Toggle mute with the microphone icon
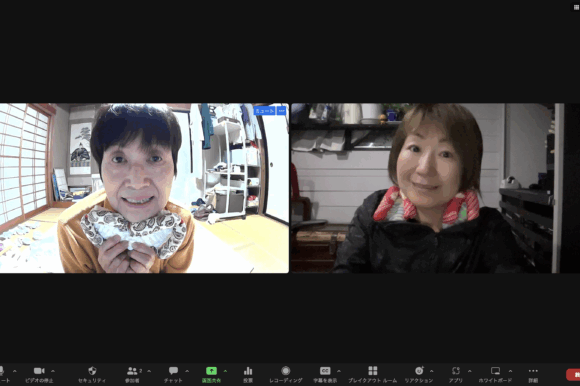This screenshot has height=386, width=580. 1,371
